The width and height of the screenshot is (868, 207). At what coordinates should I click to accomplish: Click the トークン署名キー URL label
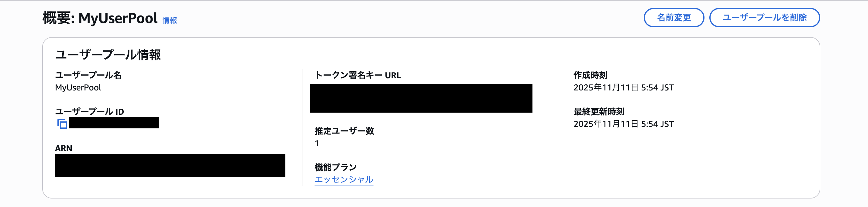point(357,75)
